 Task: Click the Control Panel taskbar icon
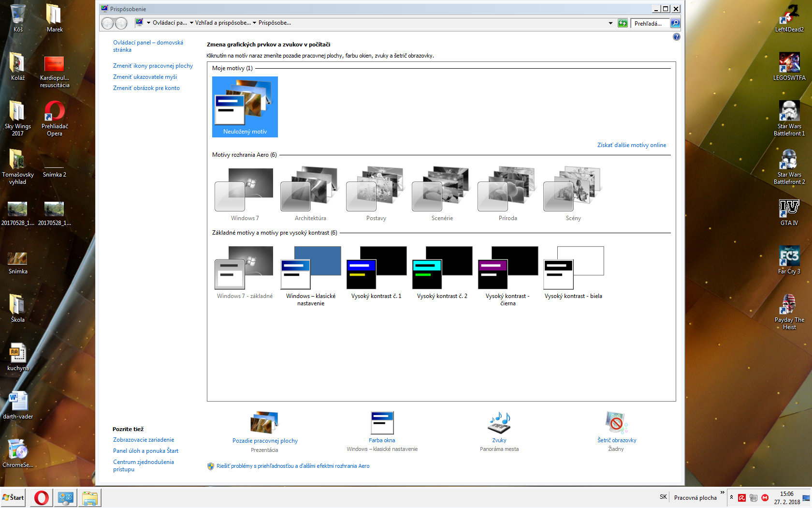click(65, 497)
